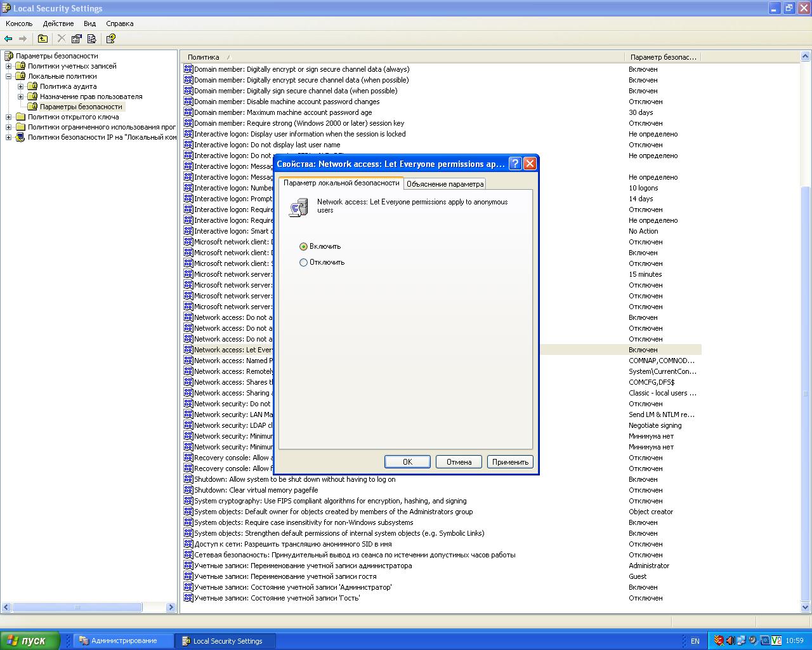Click the volume speaker tray icon

pyautogui.click(x=730, y=640)
